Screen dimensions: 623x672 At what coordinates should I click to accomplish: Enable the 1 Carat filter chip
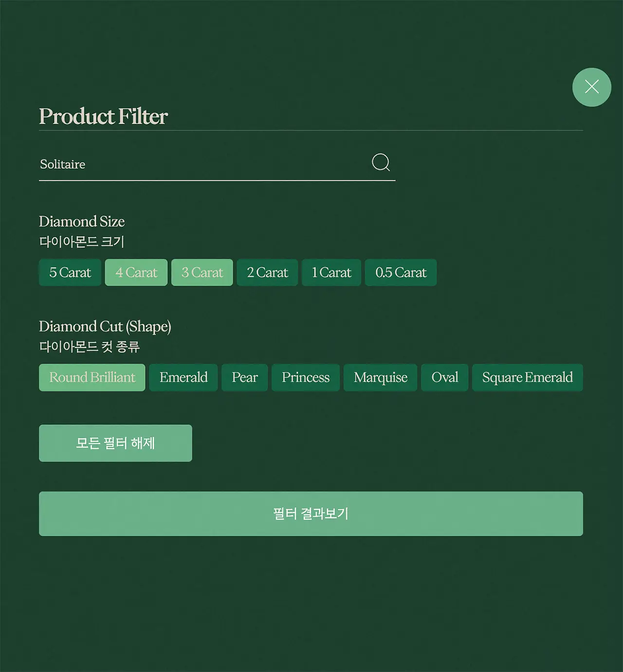coord(331,272)
